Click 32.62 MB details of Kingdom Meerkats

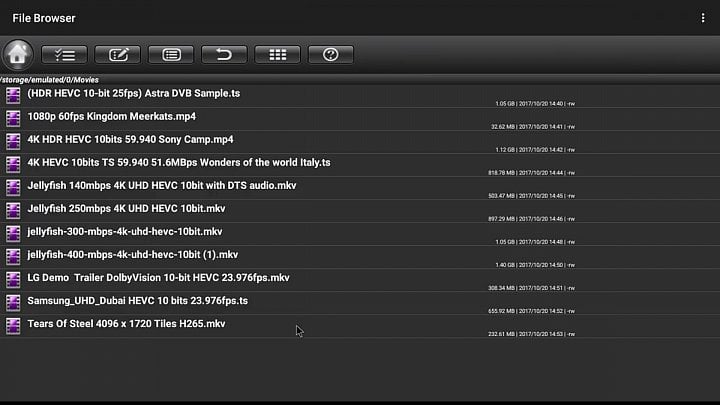533,127
